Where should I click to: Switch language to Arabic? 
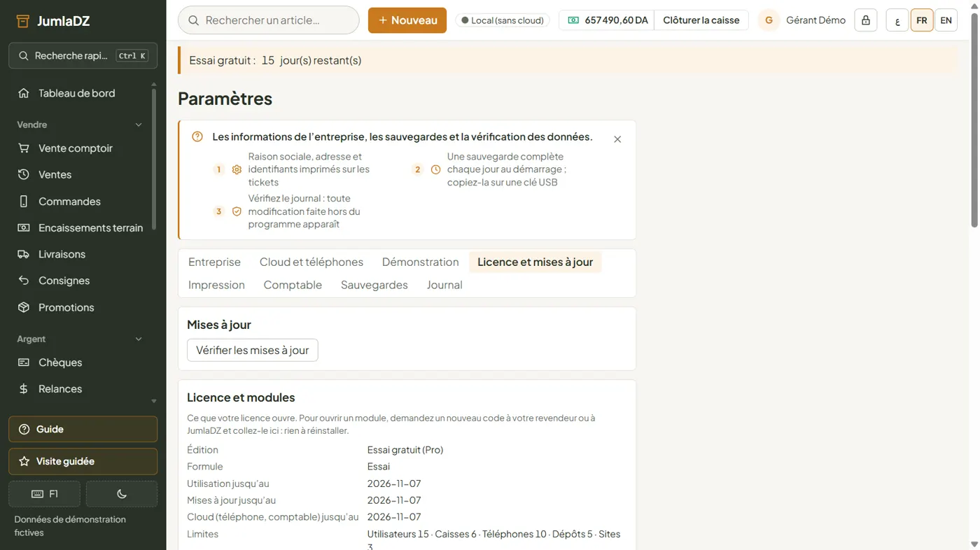point(897,20)
